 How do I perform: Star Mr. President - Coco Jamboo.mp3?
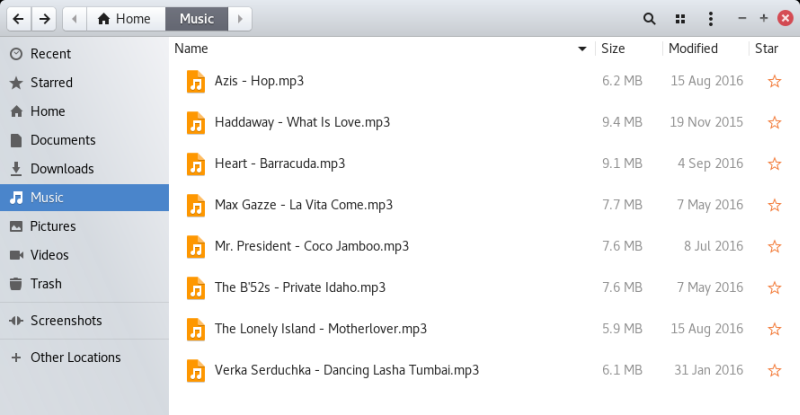click(774, 247)
